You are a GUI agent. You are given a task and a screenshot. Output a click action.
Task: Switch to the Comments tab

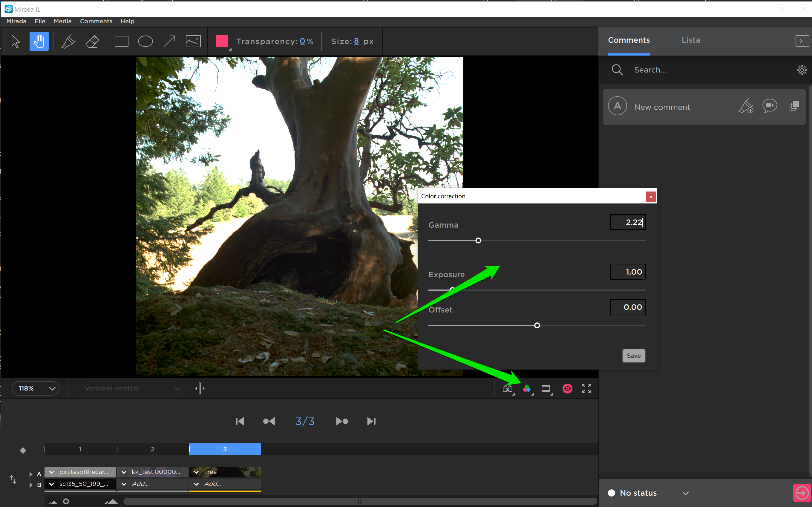[x=629, y=40]
